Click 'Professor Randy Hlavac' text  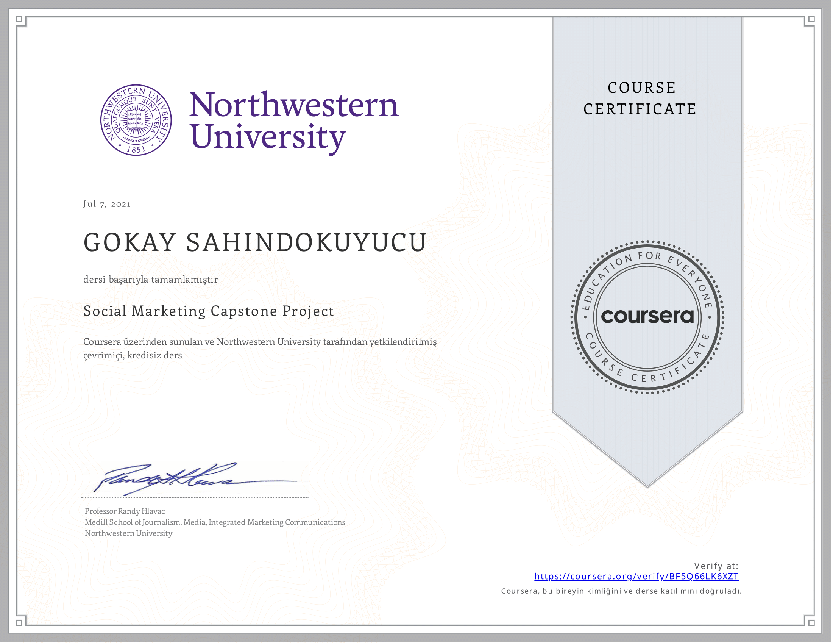[x=125, y=511]
